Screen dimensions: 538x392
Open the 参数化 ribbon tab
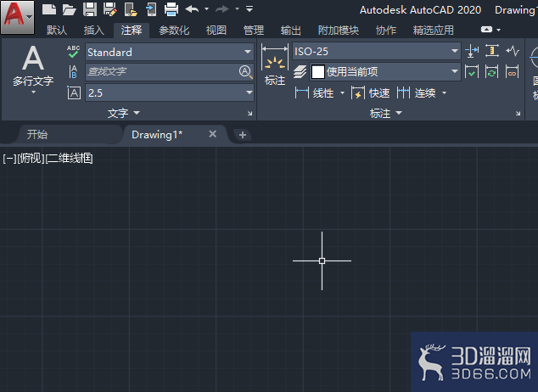click(174, 31)
